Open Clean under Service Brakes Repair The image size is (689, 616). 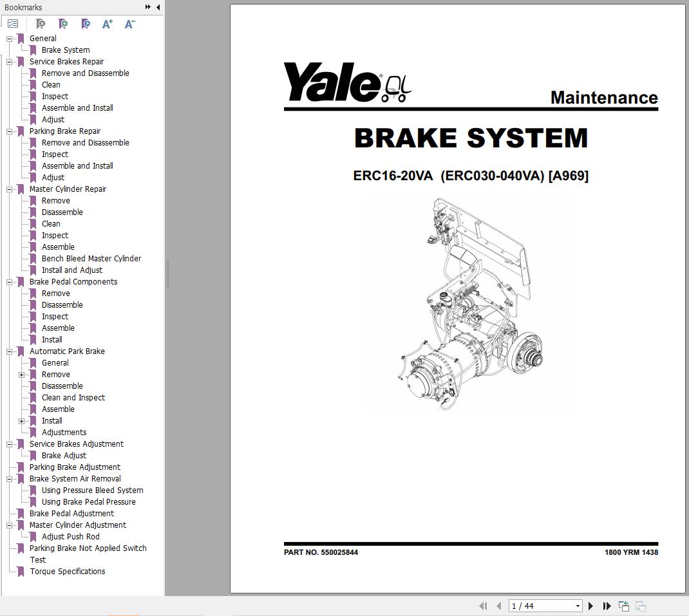pos(51,85)
